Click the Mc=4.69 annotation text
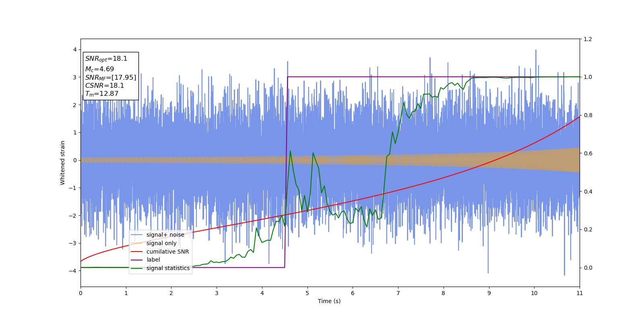 tap(99, 69)
